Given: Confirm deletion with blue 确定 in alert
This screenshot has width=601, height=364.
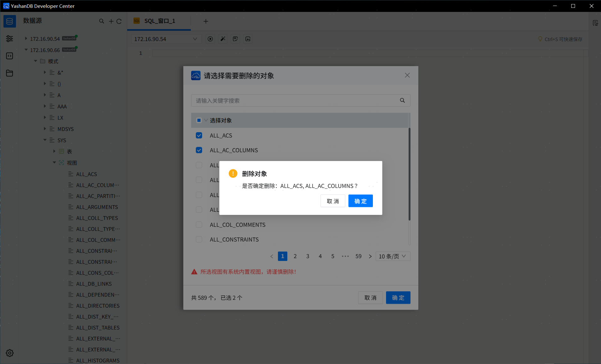Looking at the screenshot, I should point(360,201).
